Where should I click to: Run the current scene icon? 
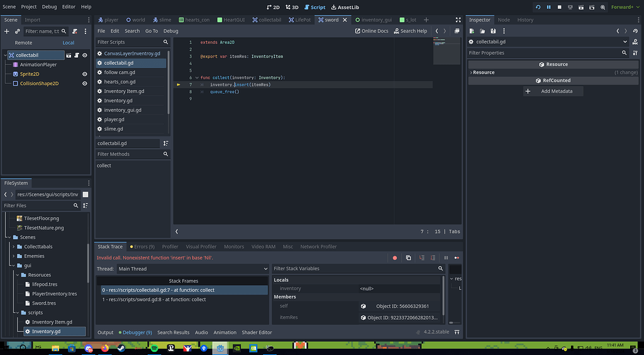tap(581, 8)
